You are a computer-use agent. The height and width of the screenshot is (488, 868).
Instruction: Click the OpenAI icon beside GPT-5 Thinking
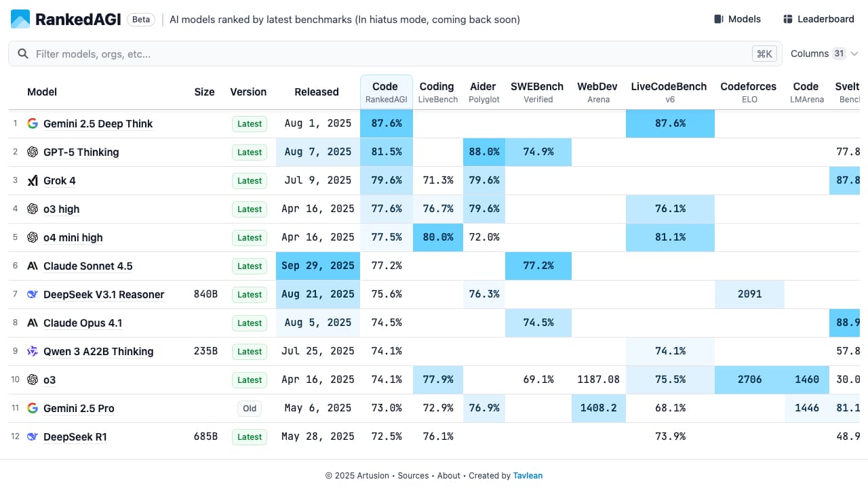(33, 152)
